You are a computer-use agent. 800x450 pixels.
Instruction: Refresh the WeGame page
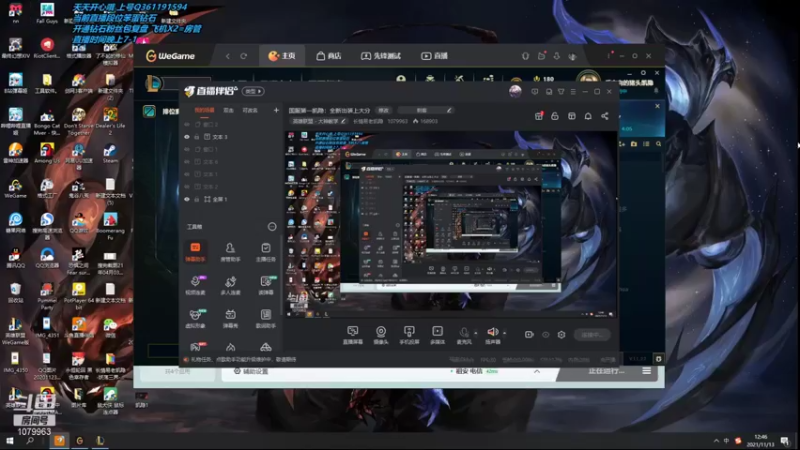[243, 56]
